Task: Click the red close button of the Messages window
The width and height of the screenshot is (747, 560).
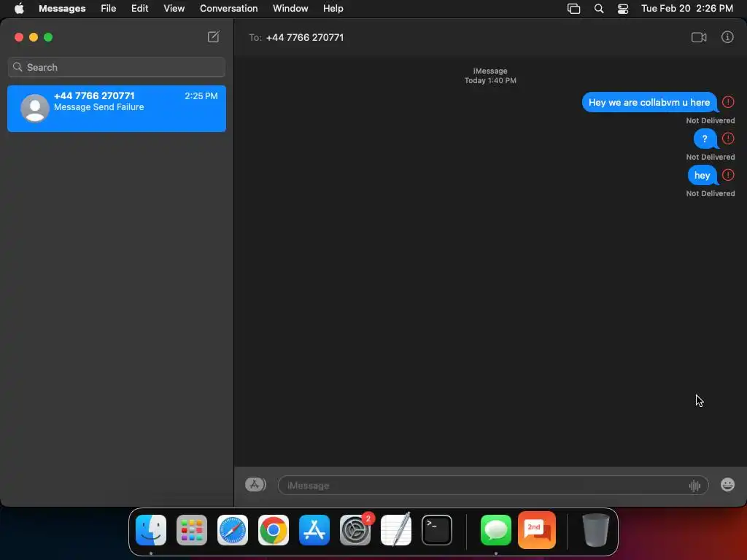Action: pos(18,37)
